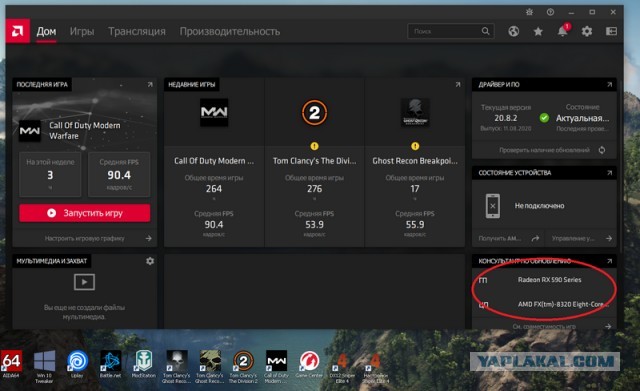Open the Дом tab
This screenshot has width=640, height=391.
[x=46, y=31]
